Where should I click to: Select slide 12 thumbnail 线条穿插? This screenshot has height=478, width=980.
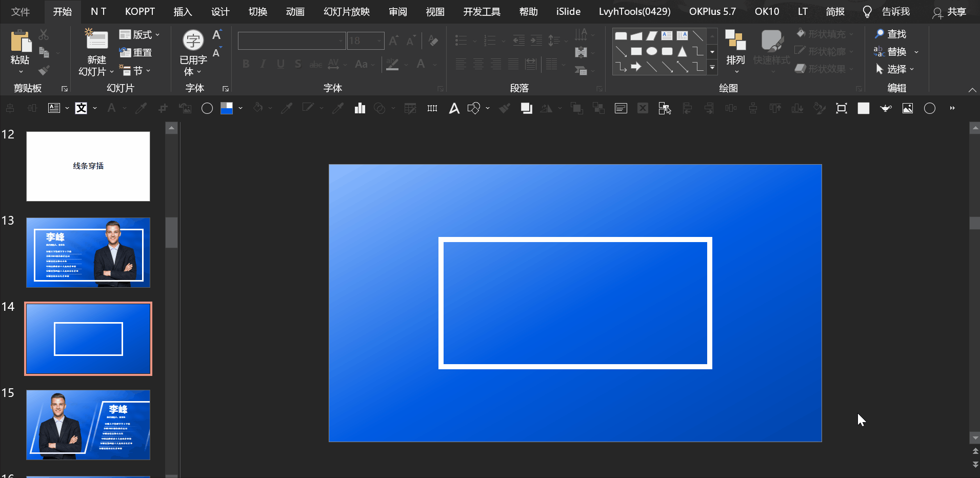(88, 166)
